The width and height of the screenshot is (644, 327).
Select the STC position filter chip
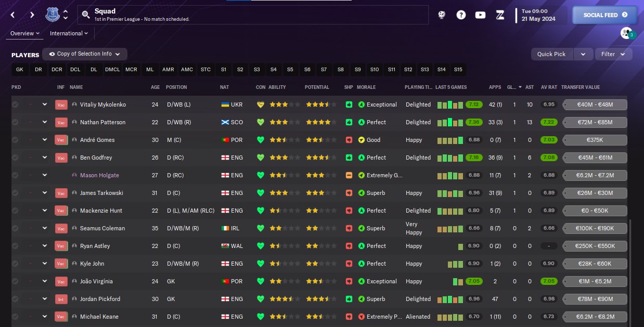pyautogui.click(x=206, y=69)
